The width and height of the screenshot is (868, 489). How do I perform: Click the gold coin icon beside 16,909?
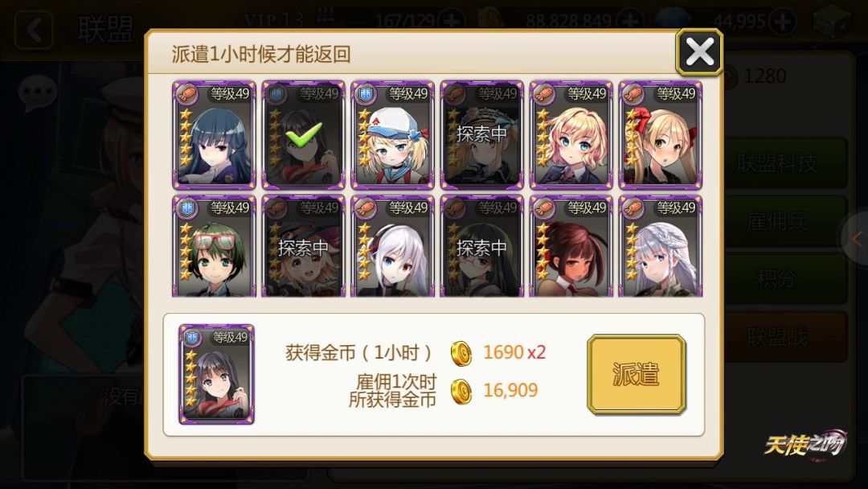point(461,392)
